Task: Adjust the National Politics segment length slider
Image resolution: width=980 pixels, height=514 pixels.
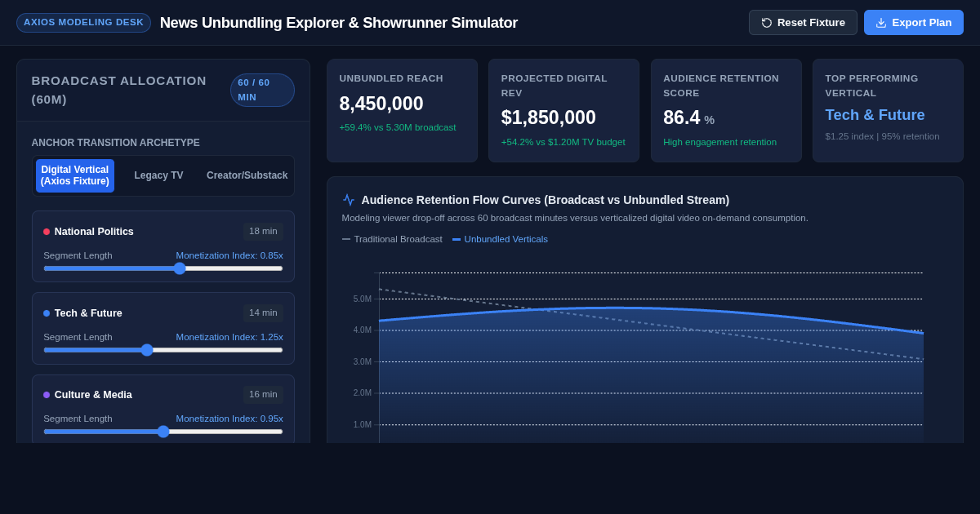Action: pos(163,268)
